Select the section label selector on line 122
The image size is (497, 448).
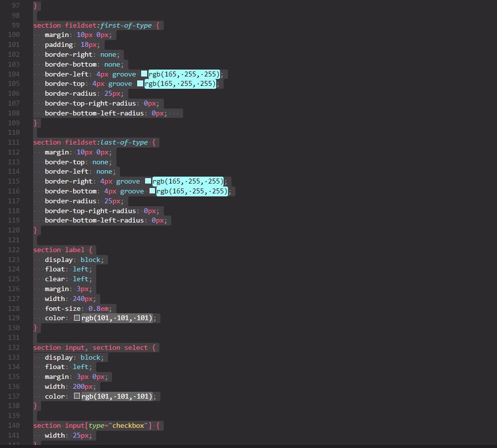click(60, 250)
